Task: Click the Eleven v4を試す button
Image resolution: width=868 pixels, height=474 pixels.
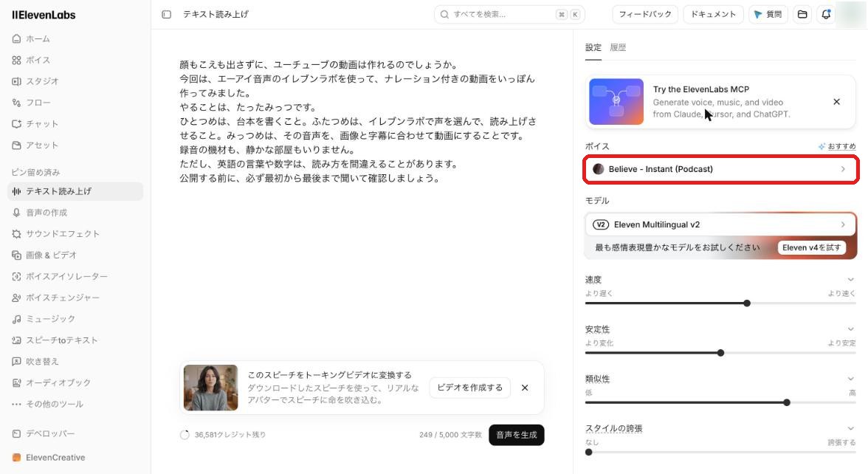Action: (x=812, y=247)
